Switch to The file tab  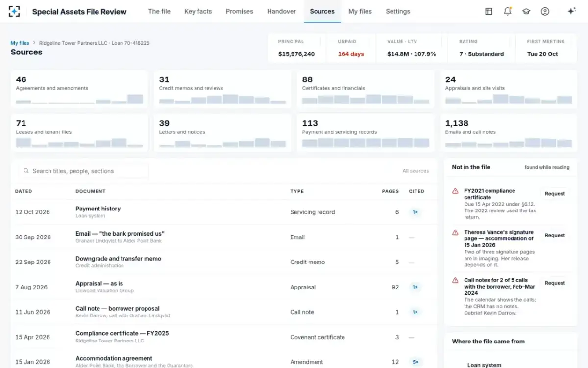coord(159,11)
